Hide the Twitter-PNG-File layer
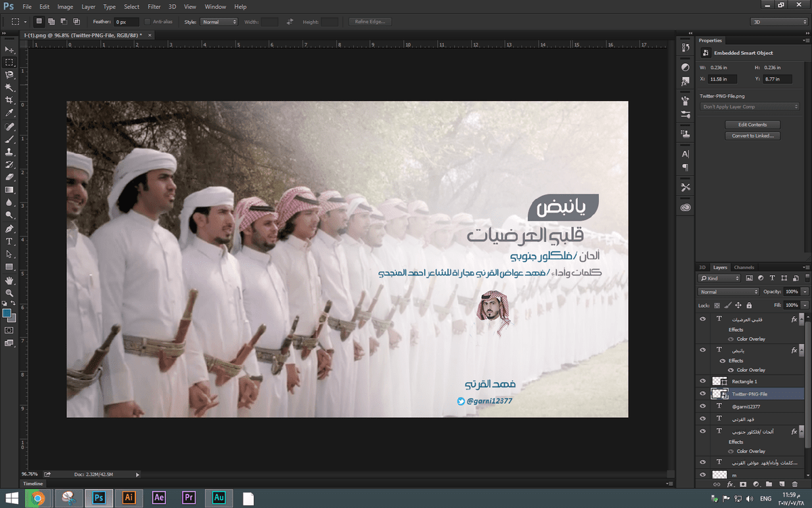 703,394
